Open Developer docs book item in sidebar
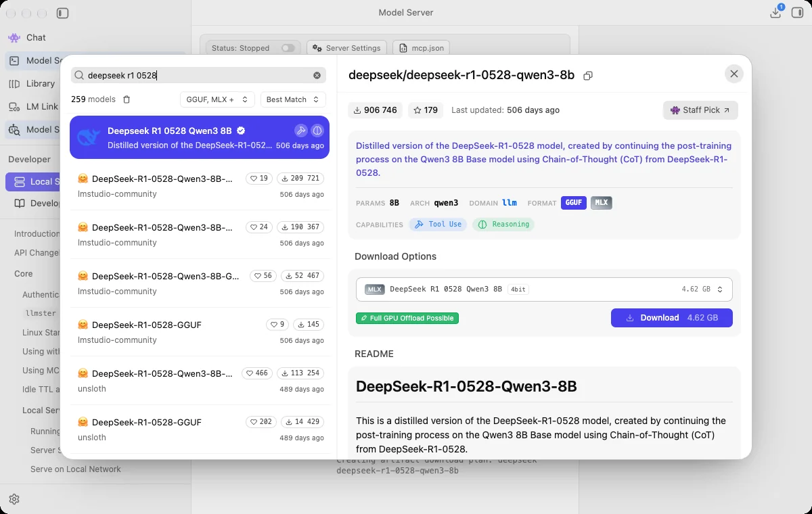Screen dimensions: 812x514 point(37,204)
